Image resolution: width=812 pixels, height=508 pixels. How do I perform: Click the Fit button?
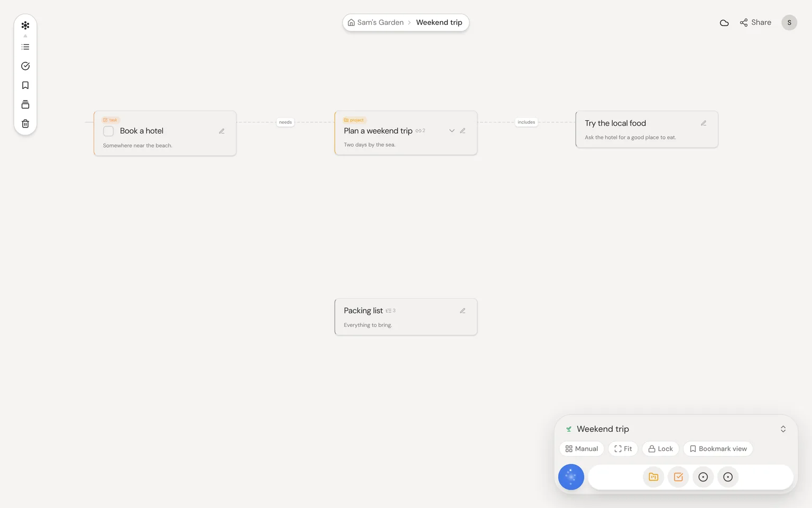pos(623,449)
